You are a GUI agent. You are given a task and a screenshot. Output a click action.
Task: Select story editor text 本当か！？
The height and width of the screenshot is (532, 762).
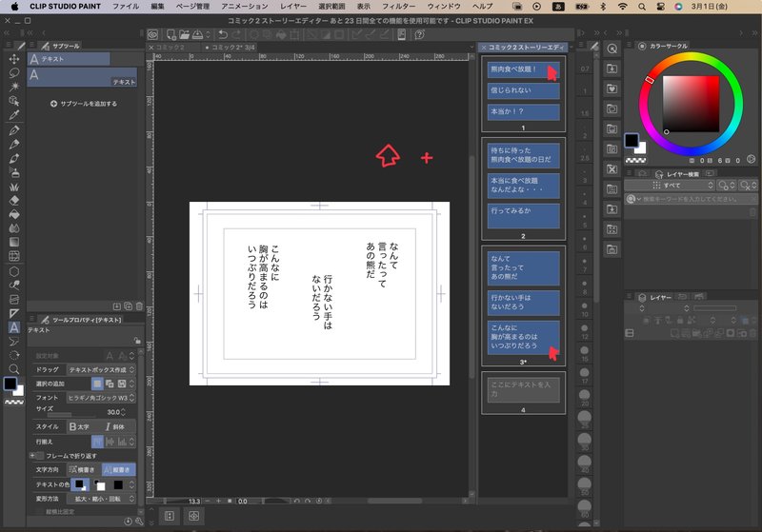(523, 112)
